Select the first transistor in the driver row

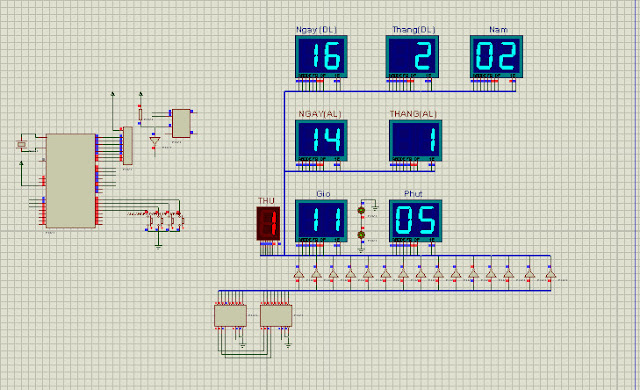(299, 274)
